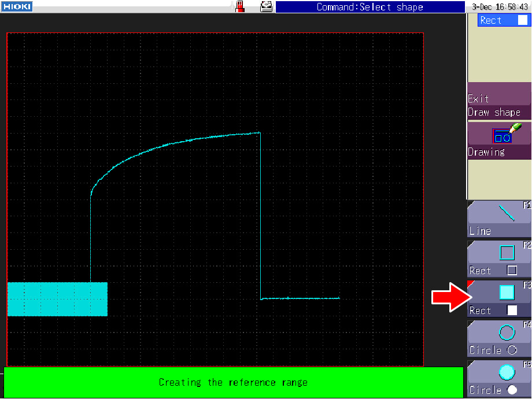Click the Rect selection indicator at top right
The width and height of the screenshot is (532, 399).
coord(503,20)
